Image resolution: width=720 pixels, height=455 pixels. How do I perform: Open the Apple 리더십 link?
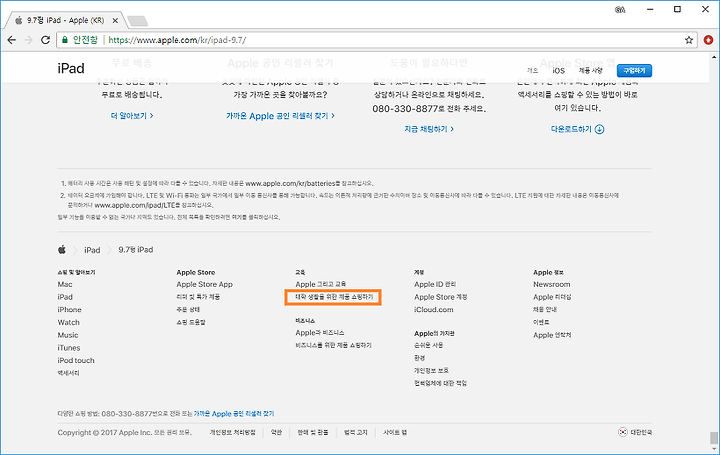(552, 297)
